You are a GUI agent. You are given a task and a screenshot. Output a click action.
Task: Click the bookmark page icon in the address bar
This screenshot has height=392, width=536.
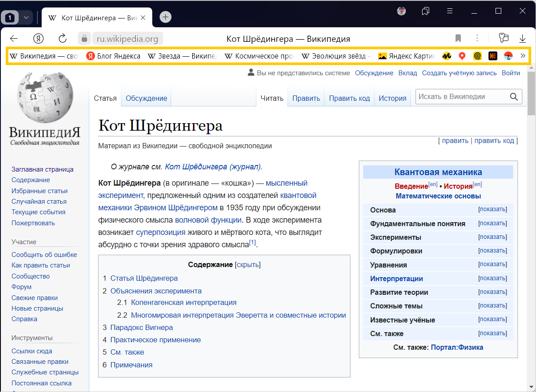point(458,39)
